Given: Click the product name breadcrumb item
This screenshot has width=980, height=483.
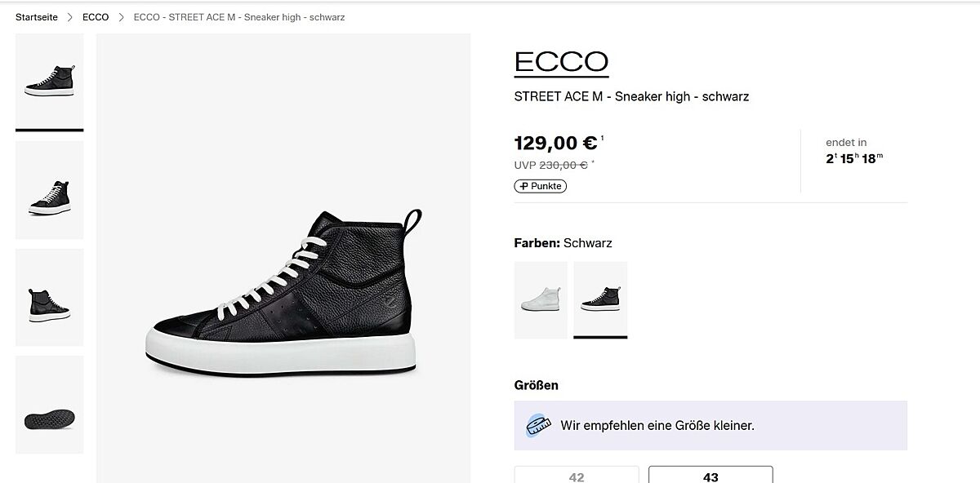Looking at the screenshot, I should coord(238,17).
